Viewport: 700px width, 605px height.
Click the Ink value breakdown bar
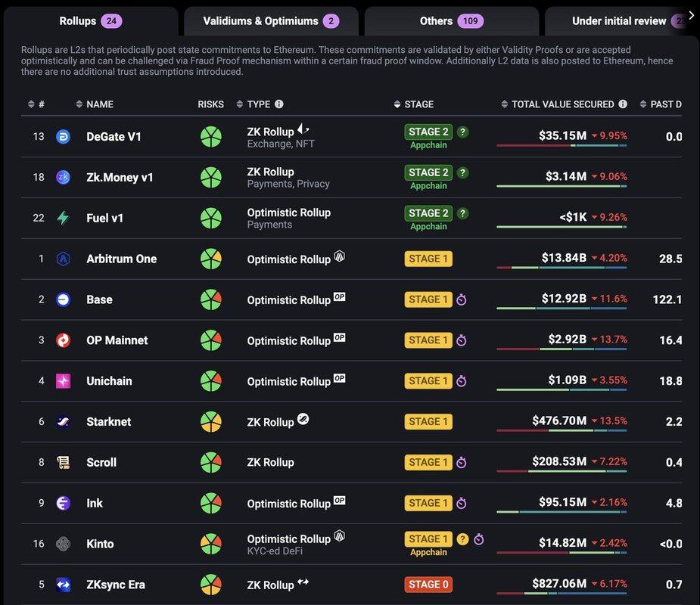pyautogui.click(x=562, y=512)
